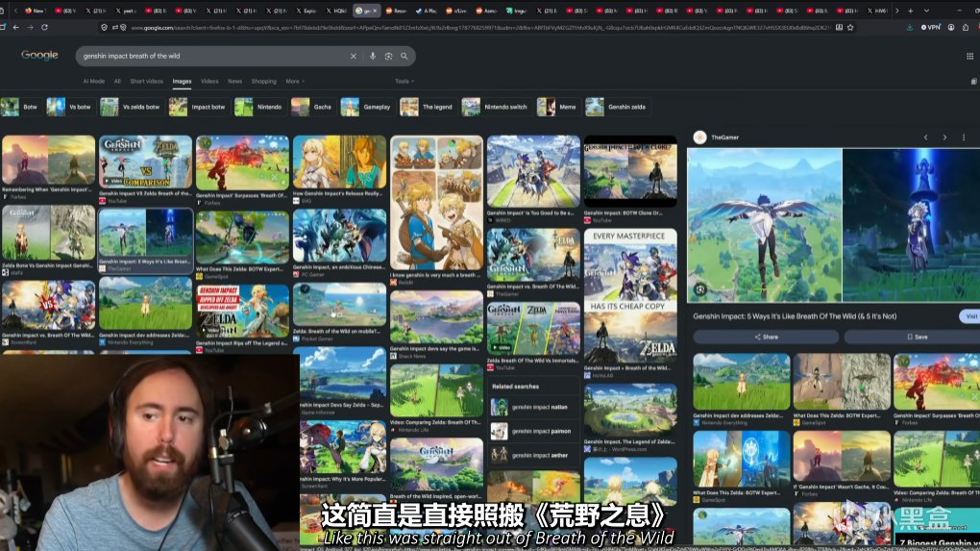The height and width of the screenshot is (551, 980).
Task: Bookmark this page with the star icon
Action: 850,28
